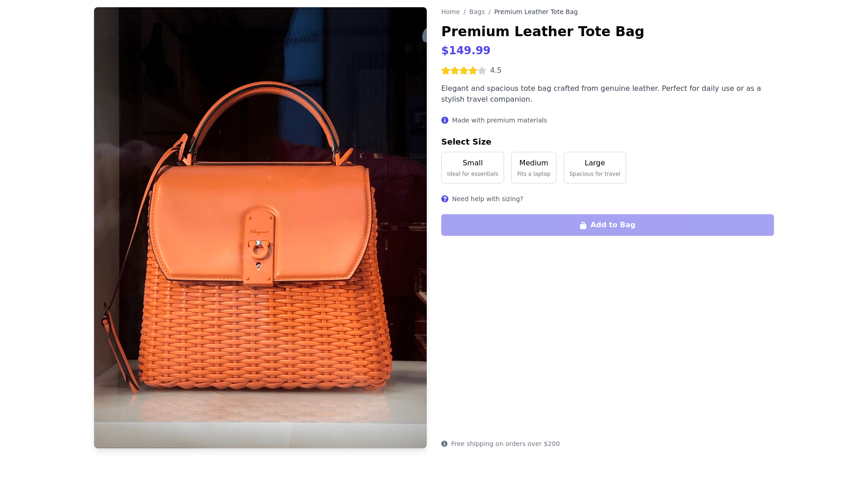The width and height of the screenshot is (868, 488).
Task: Click the info icon beside premium materials
Action: tap(445, 120)
